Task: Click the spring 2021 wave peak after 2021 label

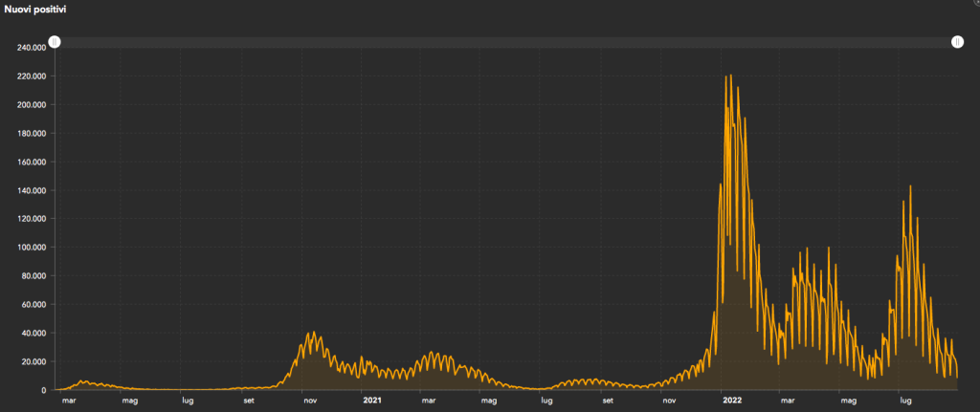Action: (x=433, y=354)
